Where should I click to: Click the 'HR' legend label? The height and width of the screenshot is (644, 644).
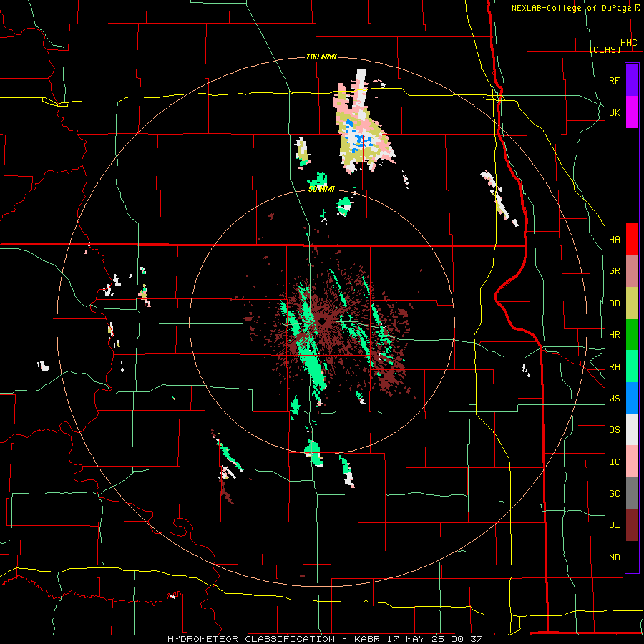click(x=614, y=335)
